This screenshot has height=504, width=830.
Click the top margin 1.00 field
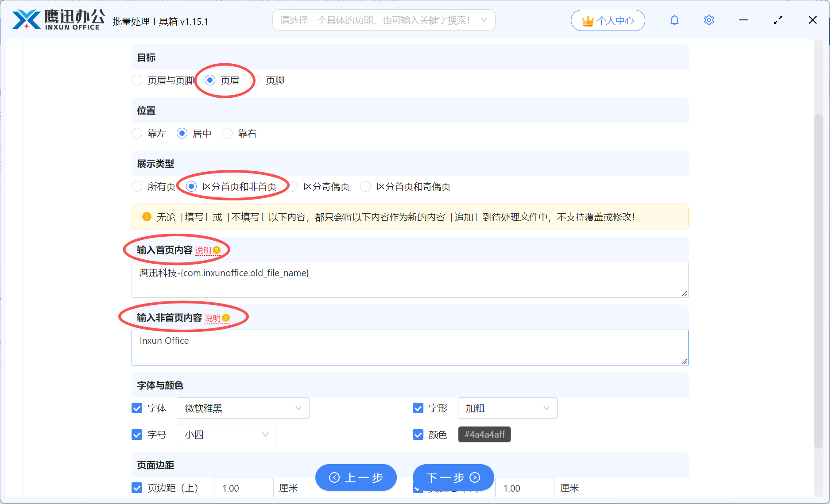[x=244, y=488]
